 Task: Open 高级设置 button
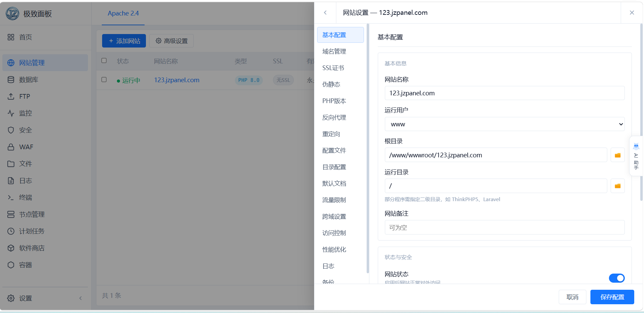click(172, 41)
